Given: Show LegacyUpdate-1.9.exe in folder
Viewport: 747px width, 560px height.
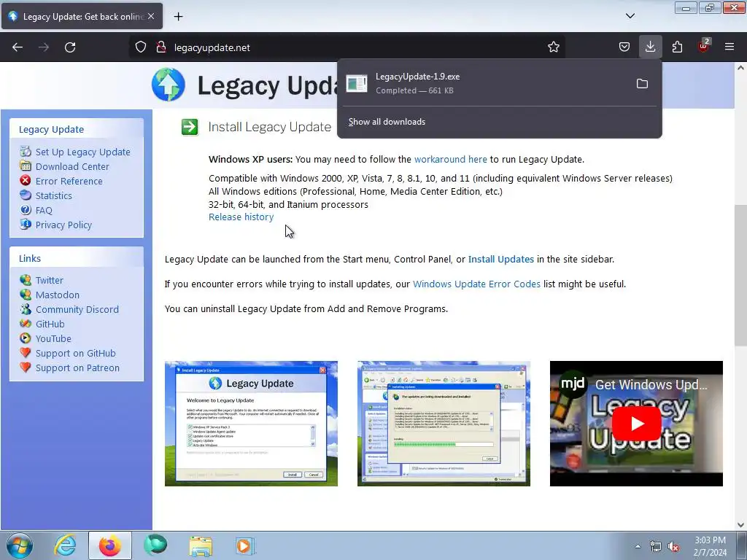Looking at the screenshot, I should 642,84.
